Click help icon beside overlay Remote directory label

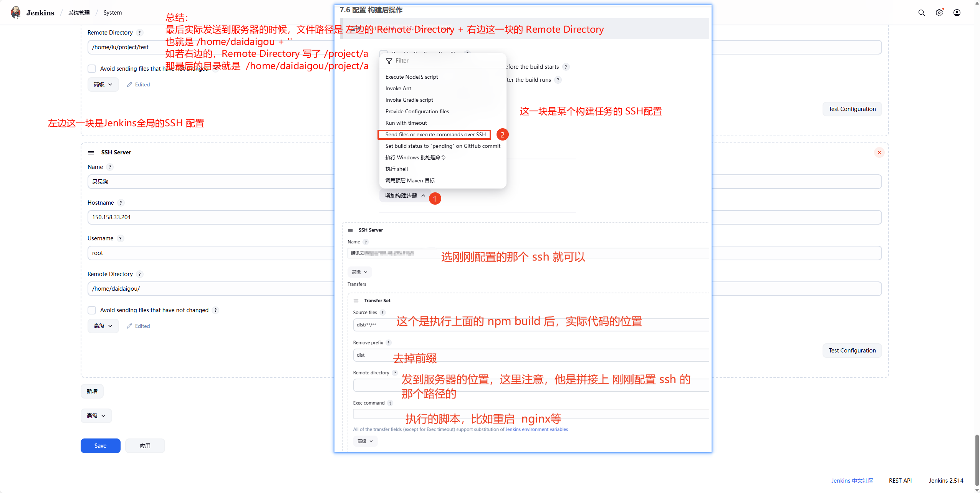(395, 373)
